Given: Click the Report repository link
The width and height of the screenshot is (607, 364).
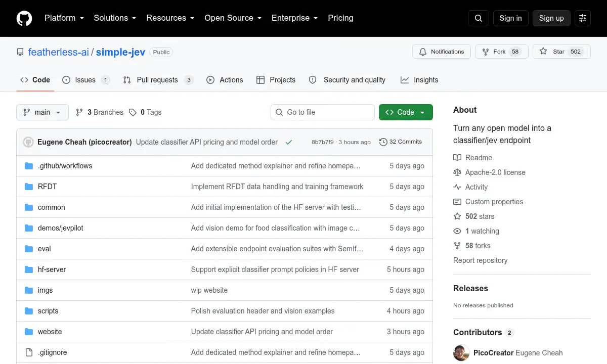Looking at the screenshot, I should 480,260.
